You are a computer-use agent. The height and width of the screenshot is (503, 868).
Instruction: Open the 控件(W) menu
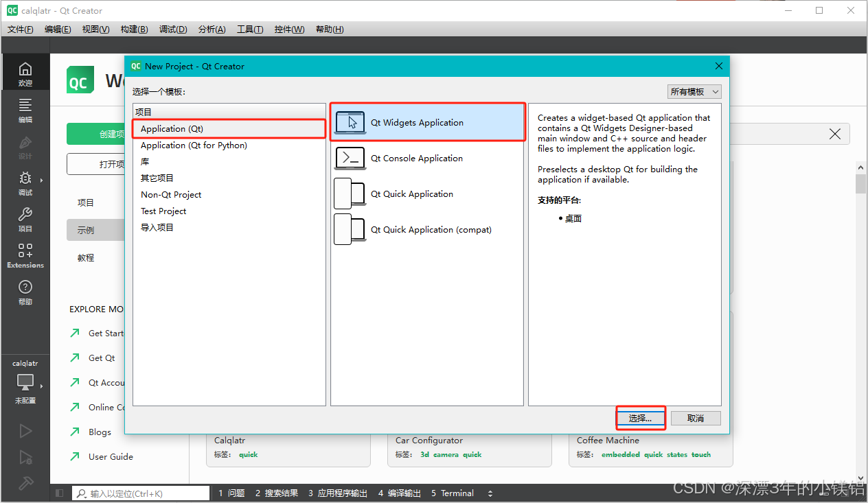click(x=289, y=29)
